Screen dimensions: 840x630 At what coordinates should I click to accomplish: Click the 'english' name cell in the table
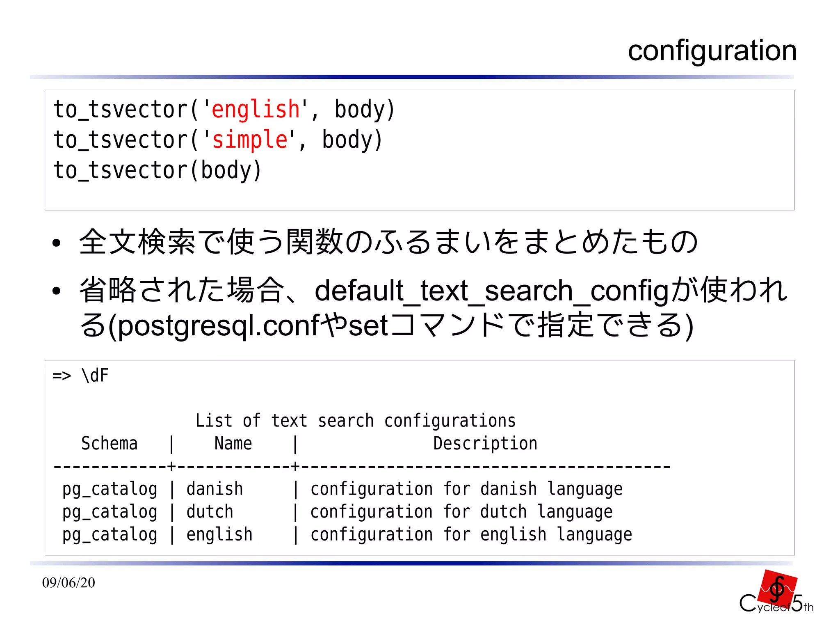click(x=219, y=535)
